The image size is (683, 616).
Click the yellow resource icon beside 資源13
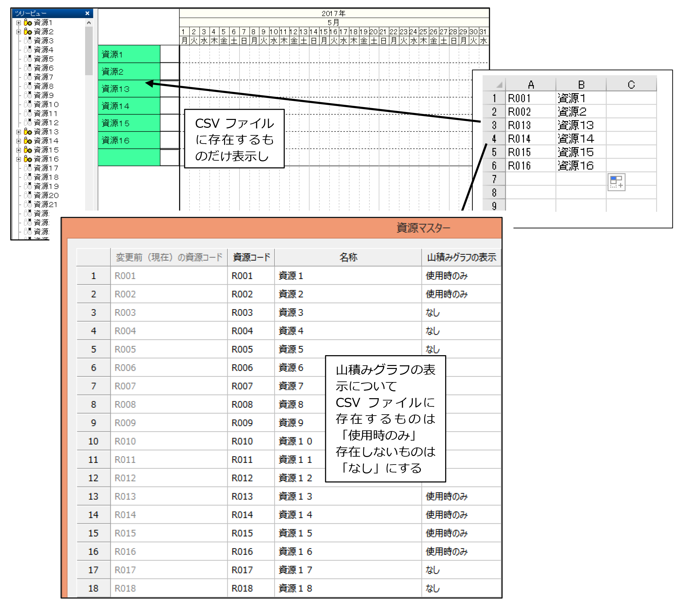pos(28,132)
